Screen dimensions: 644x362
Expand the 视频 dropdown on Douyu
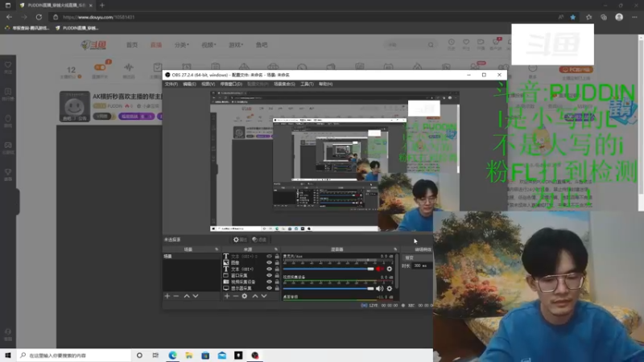click(208, 45)
